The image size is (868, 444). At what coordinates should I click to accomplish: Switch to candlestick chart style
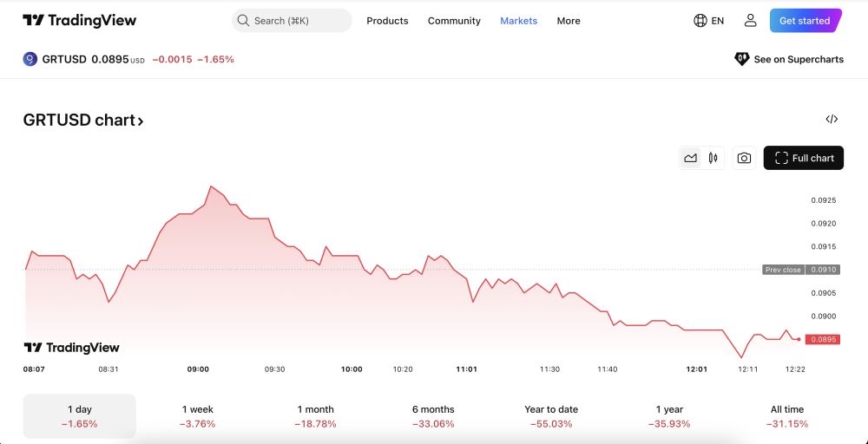(713, 158)
